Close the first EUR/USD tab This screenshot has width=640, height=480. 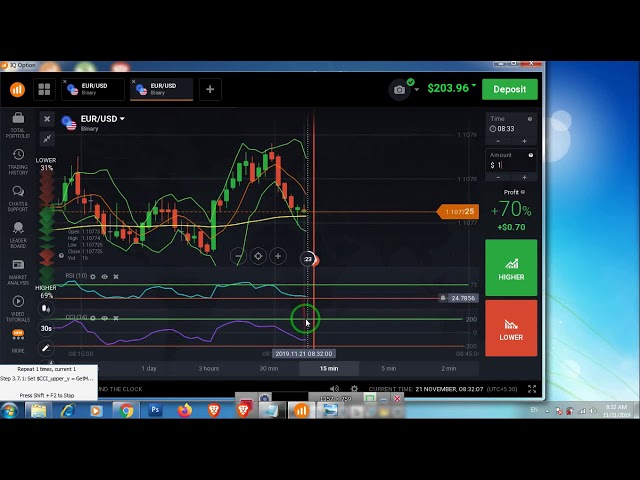point(64,82)
